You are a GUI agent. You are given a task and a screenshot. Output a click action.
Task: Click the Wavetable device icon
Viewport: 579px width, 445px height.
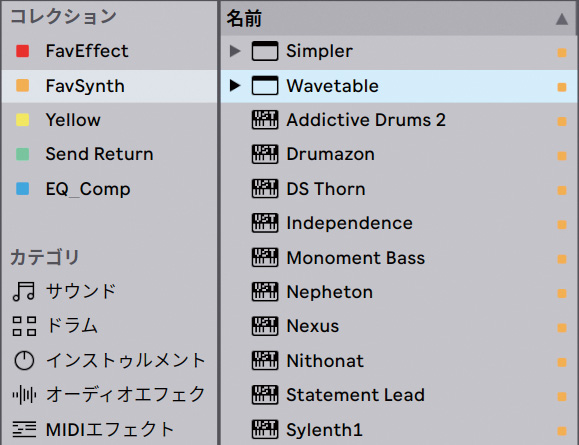click(x=265, y=85)
